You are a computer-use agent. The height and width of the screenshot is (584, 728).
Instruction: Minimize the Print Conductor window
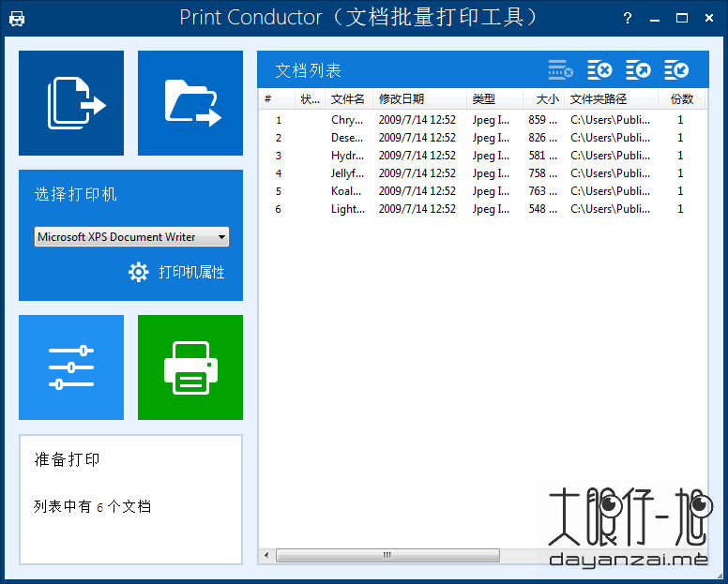[655, 19]
